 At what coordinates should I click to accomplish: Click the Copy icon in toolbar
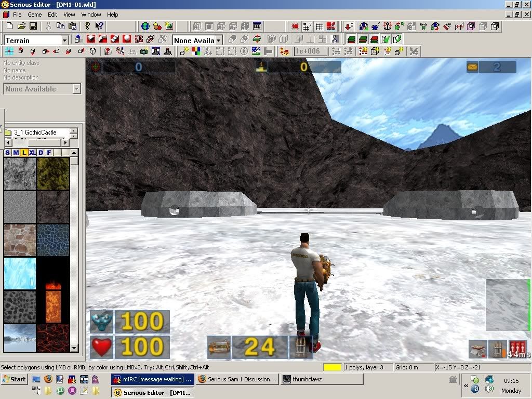[60, 26]
